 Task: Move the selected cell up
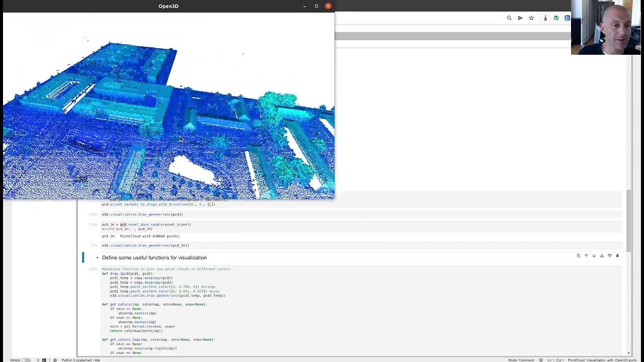tap(586, 256)
